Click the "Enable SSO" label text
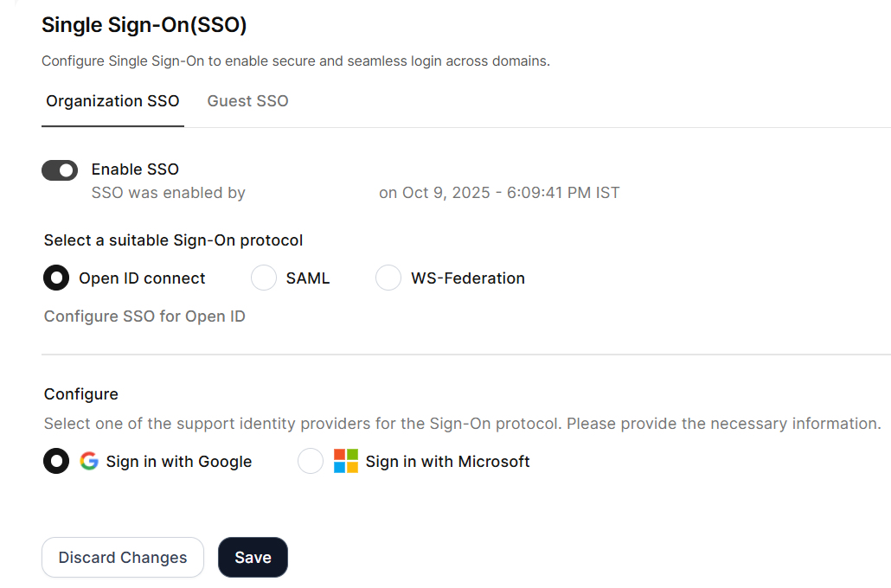Image resolution: width=891 pixels, height=588 pixels. point(135,169)
